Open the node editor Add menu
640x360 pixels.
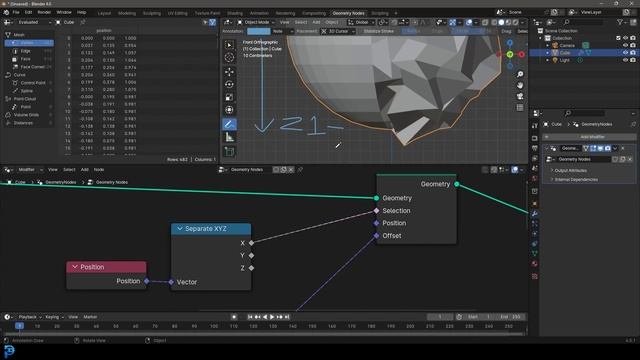click(84, 169)
